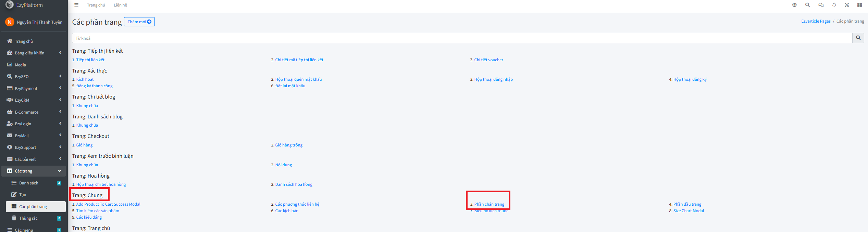The height and width of the screenshot is (232, 868).
Task: Click the user avatar N icon
Action: (x=10, y=22)
